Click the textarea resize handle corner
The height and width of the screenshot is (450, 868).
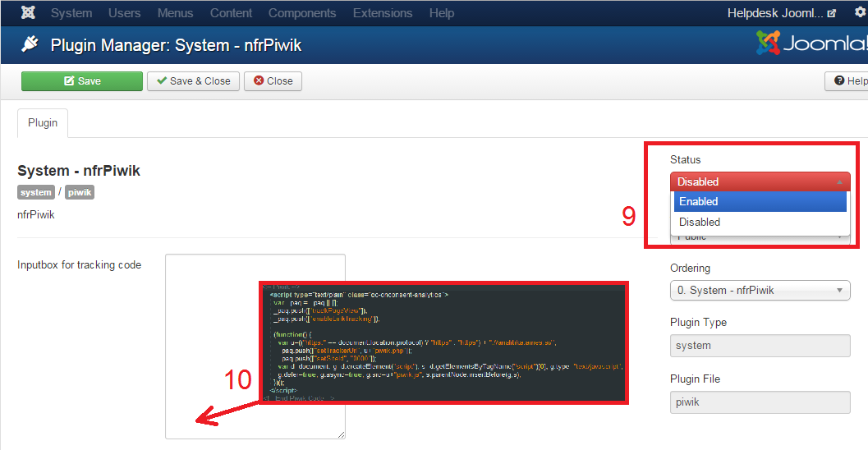point(341,434)
